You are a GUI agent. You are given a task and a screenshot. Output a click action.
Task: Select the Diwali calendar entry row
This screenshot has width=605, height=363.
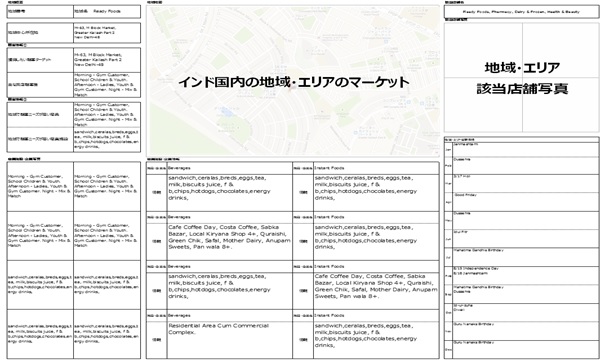(525, 312)
